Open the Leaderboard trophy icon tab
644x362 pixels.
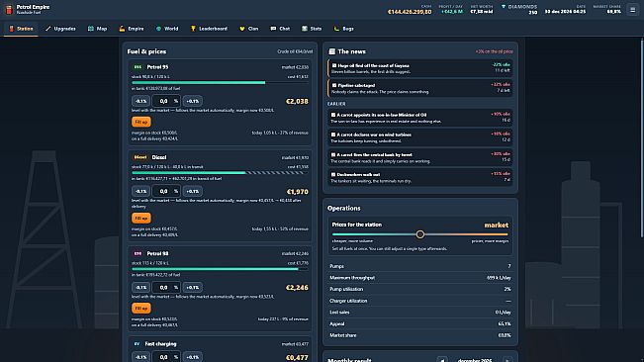193,29
